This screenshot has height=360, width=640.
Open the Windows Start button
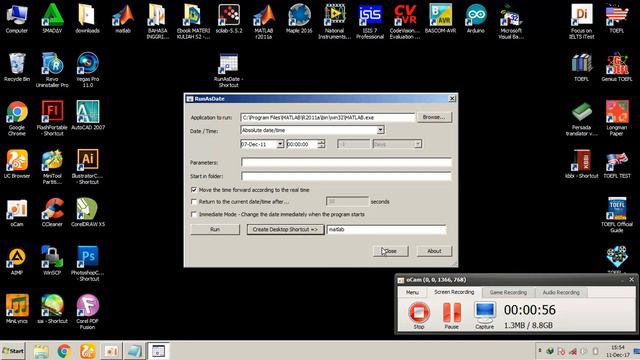pos(13,351)
